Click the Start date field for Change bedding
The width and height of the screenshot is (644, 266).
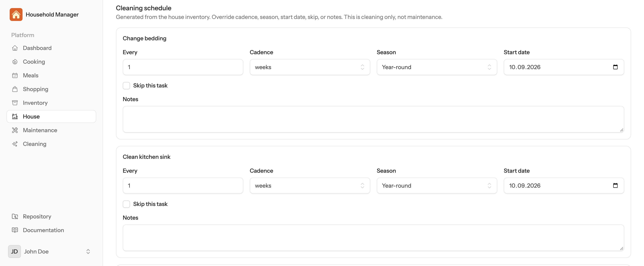(564, 67)
